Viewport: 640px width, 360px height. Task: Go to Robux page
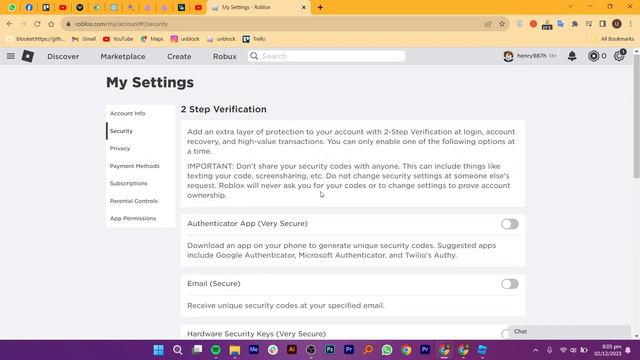click(x=224, y=56)
